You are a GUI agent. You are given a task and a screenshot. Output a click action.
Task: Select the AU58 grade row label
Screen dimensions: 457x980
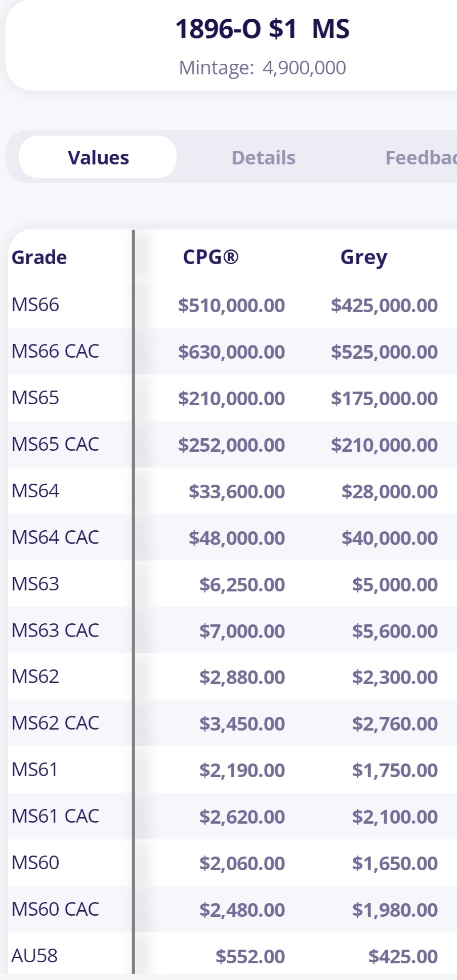[34, 956]
